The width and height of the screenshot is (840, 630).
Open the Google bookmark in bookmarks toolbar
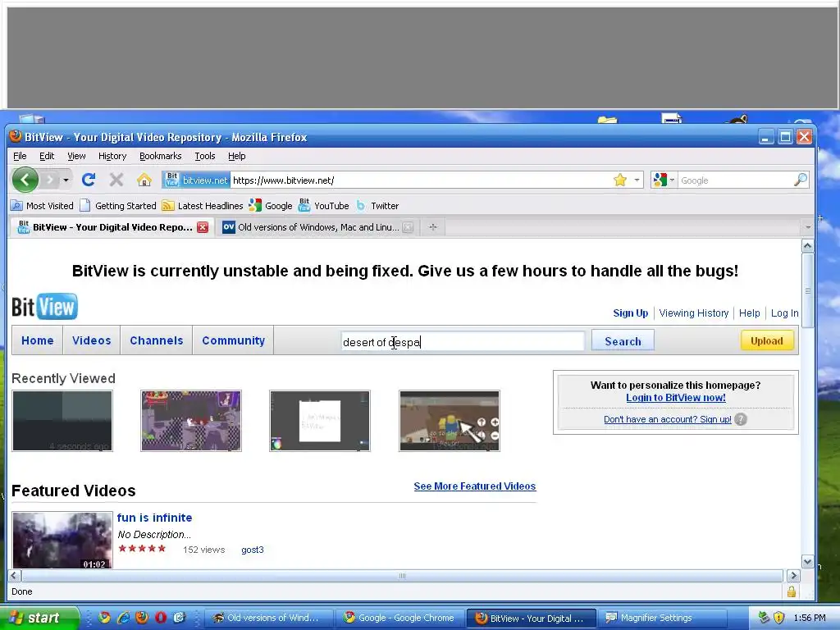(x=271, y=206)
